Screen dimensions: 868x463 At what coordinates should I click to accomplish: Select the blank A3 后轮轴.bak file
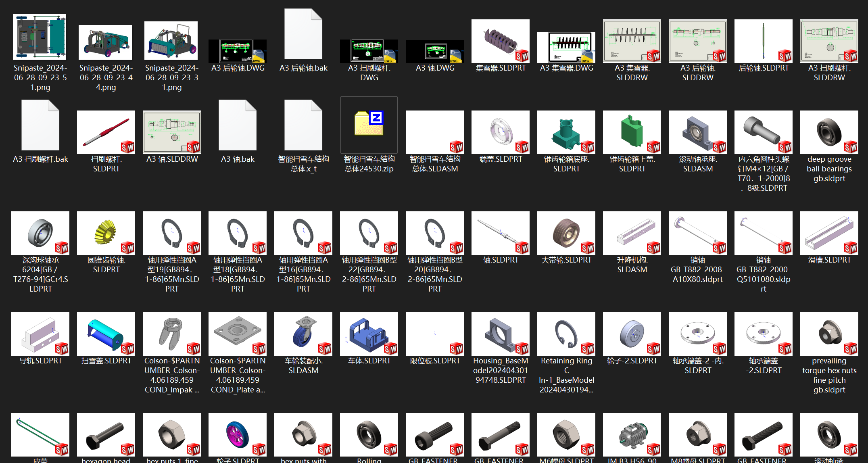click(x=303, y=35)
